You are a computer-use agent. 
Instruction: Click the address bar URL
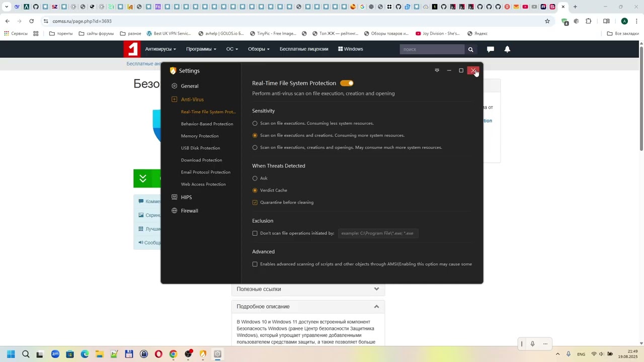(82, 21)
